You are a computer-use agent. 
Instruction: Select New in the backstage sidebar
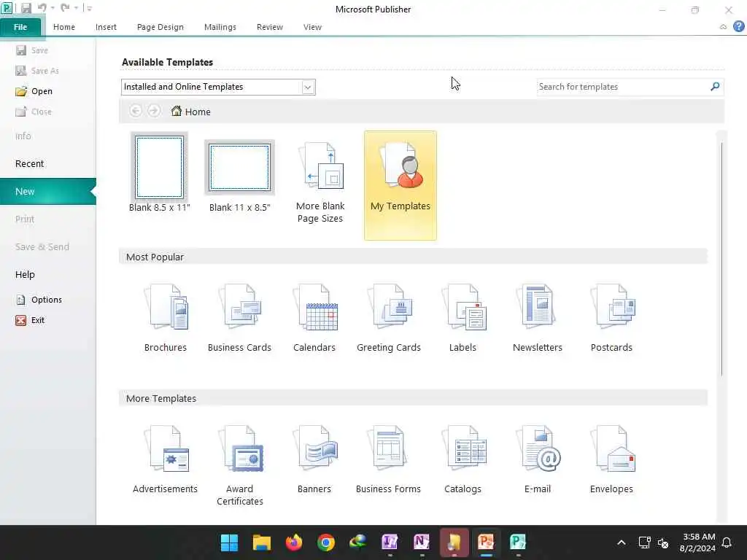click(x=47, y=192)
